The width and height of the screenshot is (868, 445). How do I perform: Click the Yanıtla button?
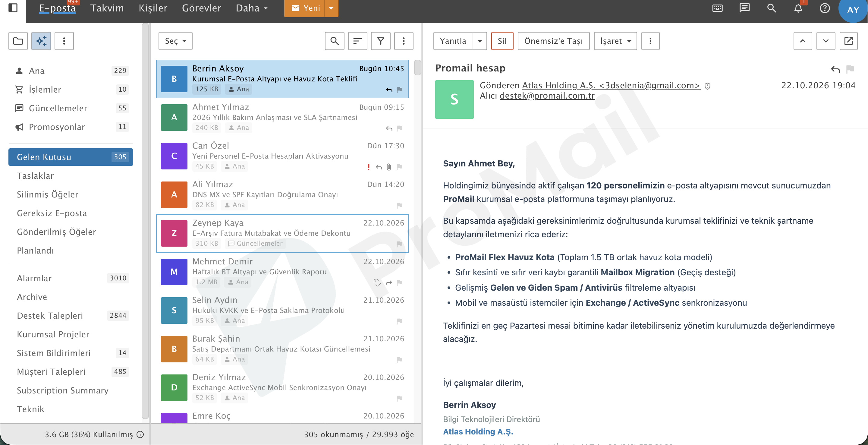(453, 41)
